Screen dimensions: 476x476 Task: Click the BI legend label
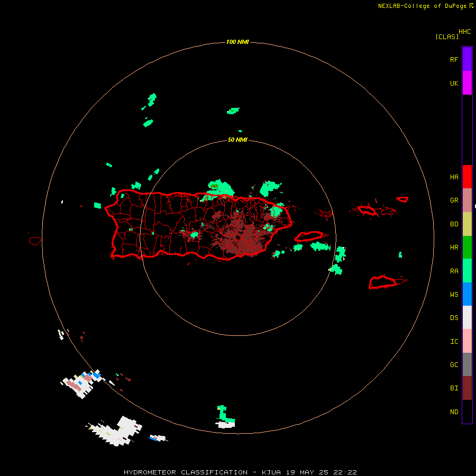point(454,388)
